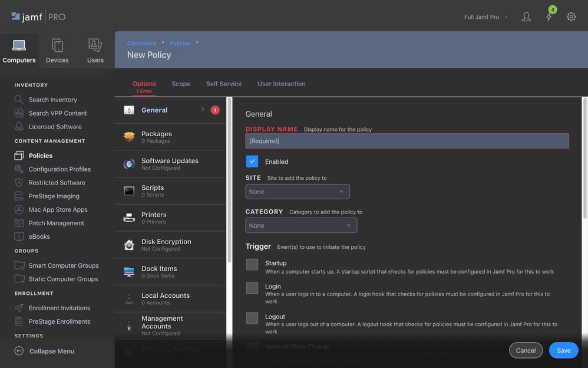Open notifications lightning bolt icon
588x368 pixels.
[x=549, y=17]
